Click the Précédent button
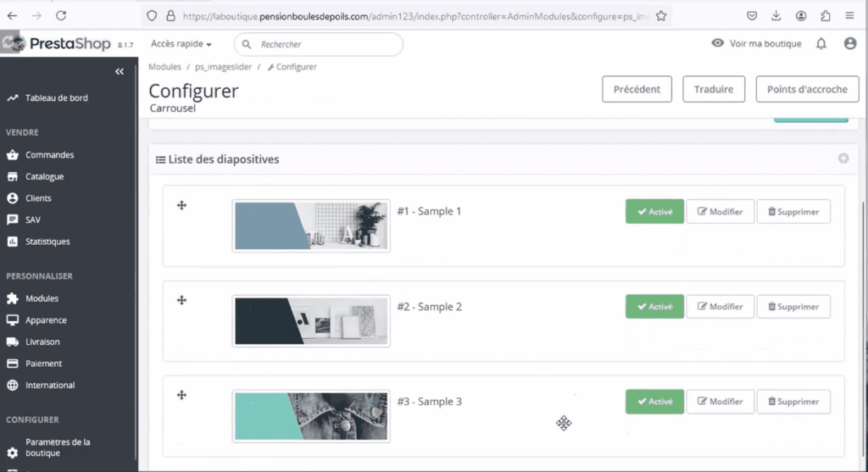 click(637, 89)
